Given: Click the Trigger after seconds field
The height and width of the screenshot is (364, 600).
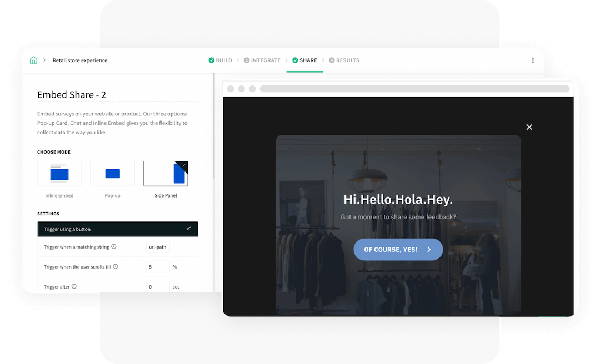Looking at the screenshot, I should click(158, 287).
